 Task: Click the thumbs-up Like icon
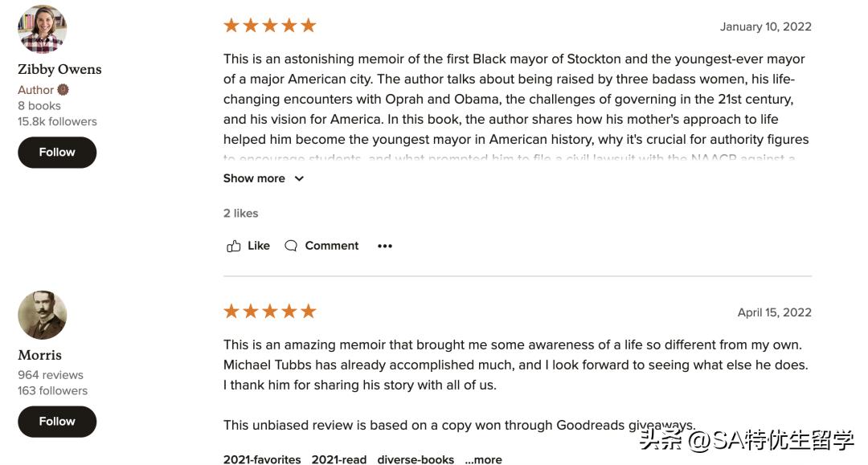[x=234, y=246]
